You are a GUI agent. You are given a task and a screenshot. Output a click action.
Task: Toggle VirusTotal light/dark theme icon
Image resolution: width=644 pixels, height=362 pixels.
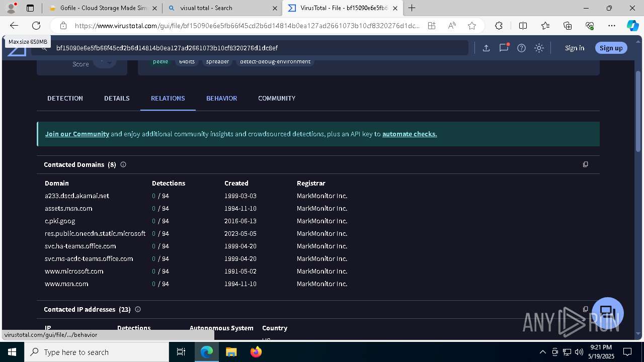pos(539,48)
